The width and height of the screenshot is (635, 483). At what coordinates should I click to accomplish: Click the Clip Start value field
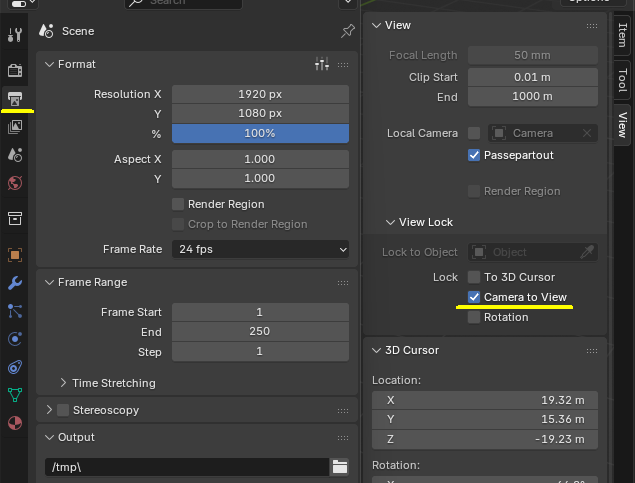[533, 77]
